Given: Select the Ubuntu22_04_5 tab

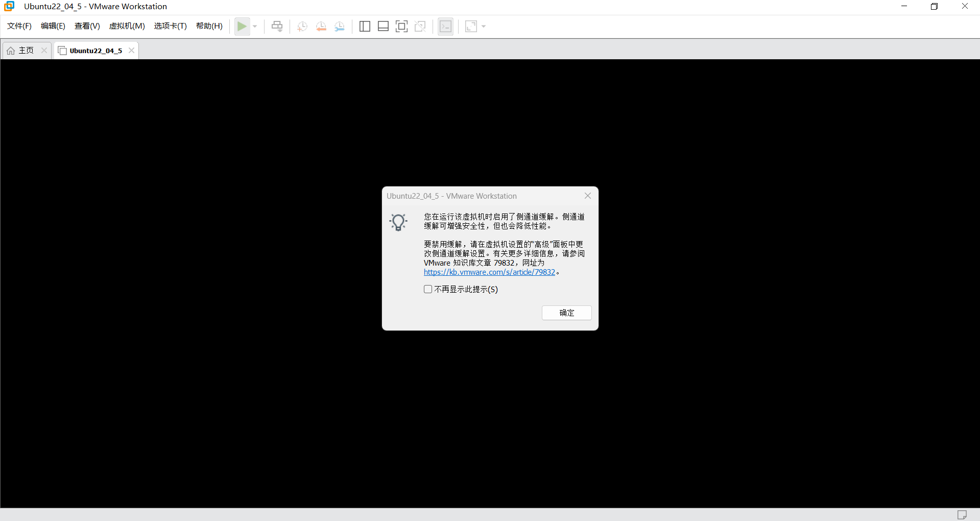Looking at the screenshot, I should tap(95, 50).
